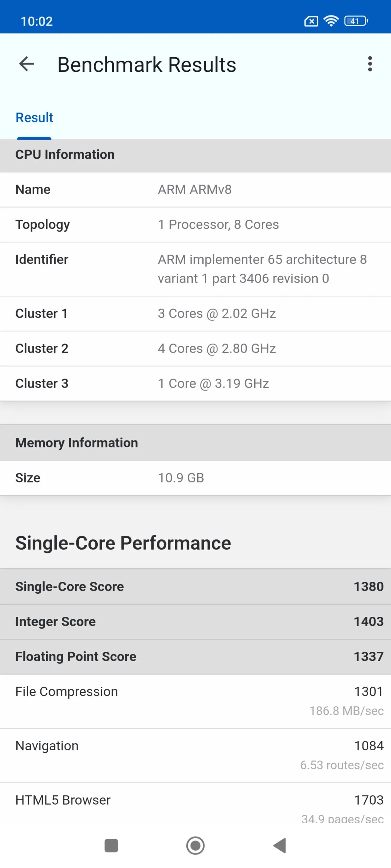The image size is (391, 868).
Task: Tap the back arrow icon
Action: point(27,64)
